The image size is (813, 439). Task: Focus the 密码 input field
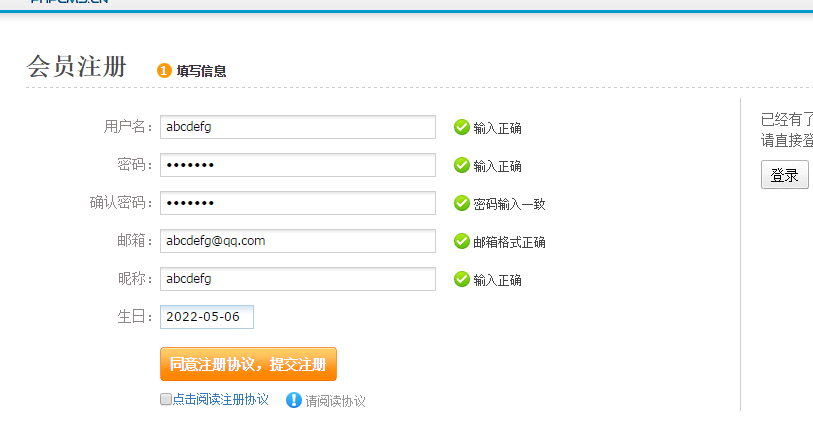(x=298, y=165)
